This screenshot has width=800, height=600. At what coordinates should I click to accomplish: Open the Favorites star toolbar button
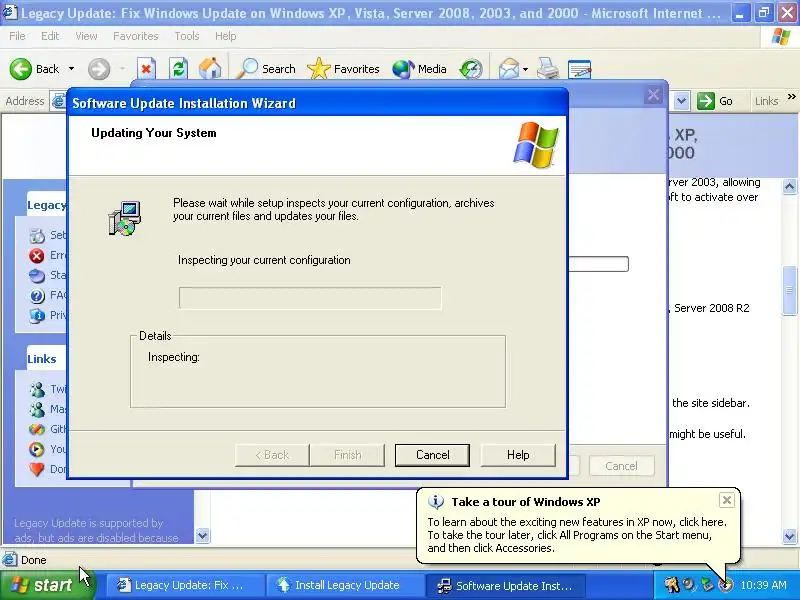[x=343, y=69]
